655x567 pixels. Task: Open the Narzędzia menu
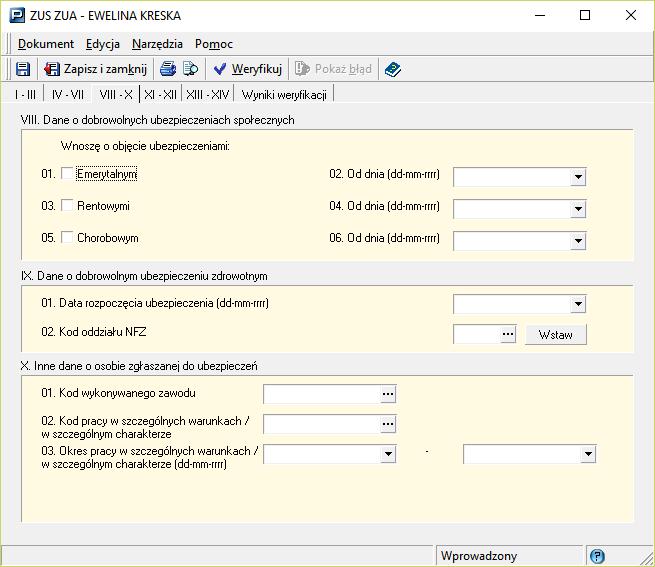tap(157, 44)
